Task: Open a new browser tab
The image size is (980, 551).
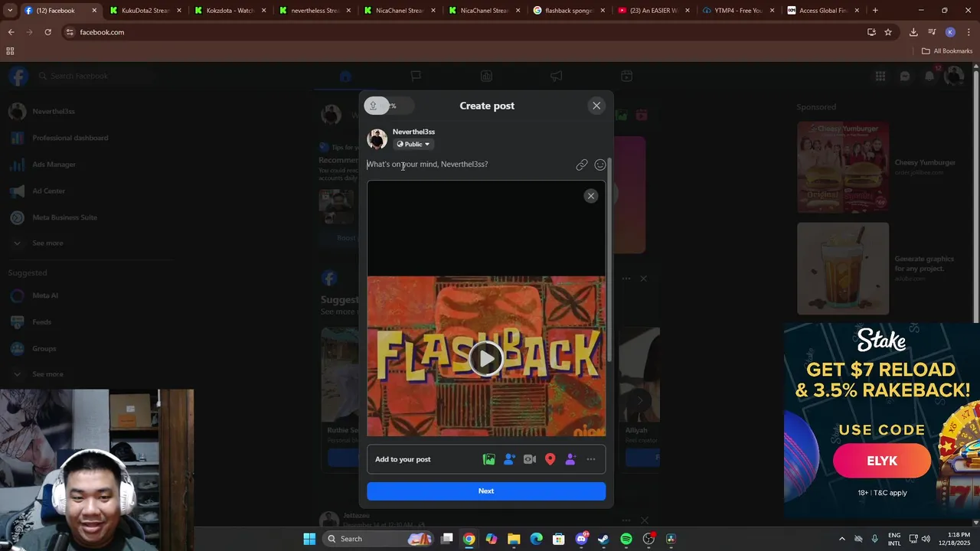Action: pyautogui.click(x=875, y=11)
